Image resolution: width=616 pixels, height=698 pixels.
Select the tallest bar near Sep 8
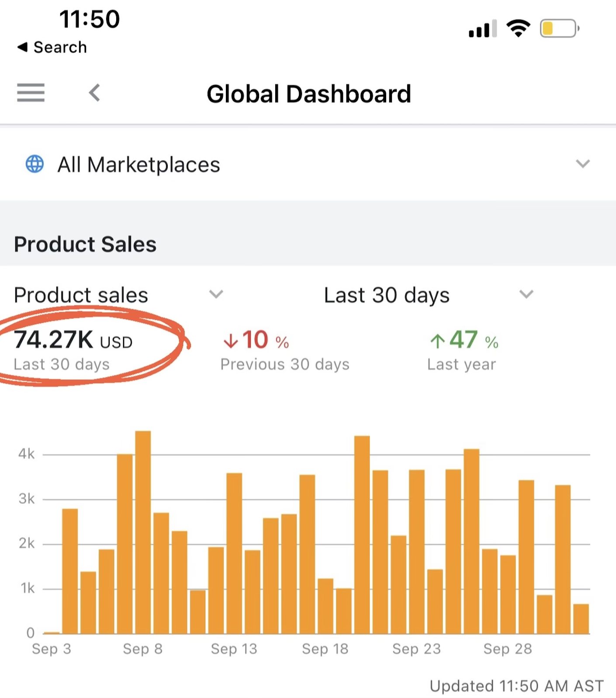pos(143,532)
